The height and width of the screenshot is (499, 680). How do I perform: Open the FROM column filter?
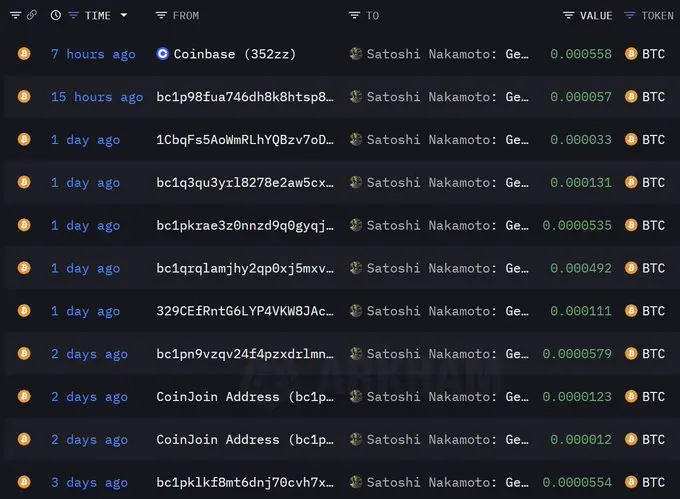pos(161,16)
